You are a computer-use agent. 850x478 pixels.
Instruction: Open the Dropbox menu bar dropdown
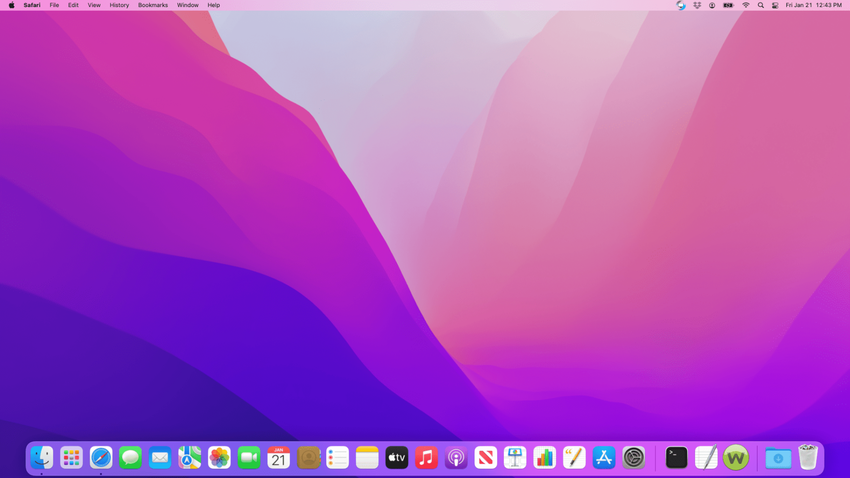click(x=697, y=5)
